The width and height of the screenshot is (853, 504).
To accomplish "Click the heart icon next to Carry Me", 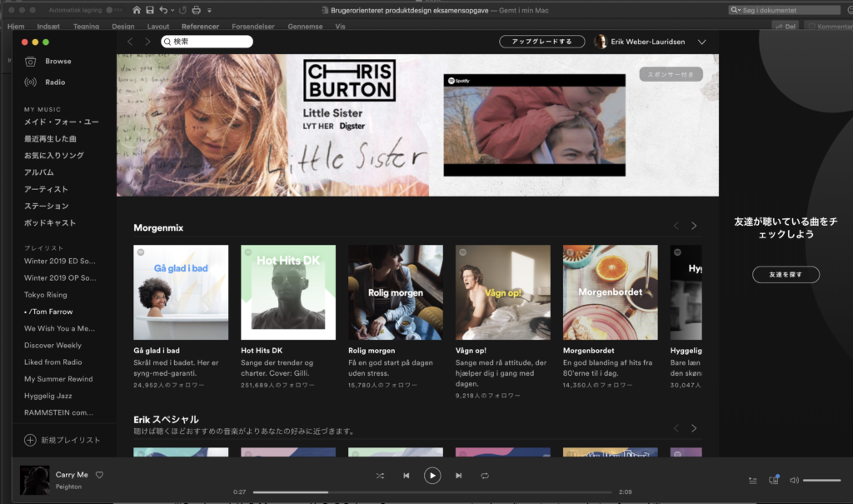I will pos(100,475).
